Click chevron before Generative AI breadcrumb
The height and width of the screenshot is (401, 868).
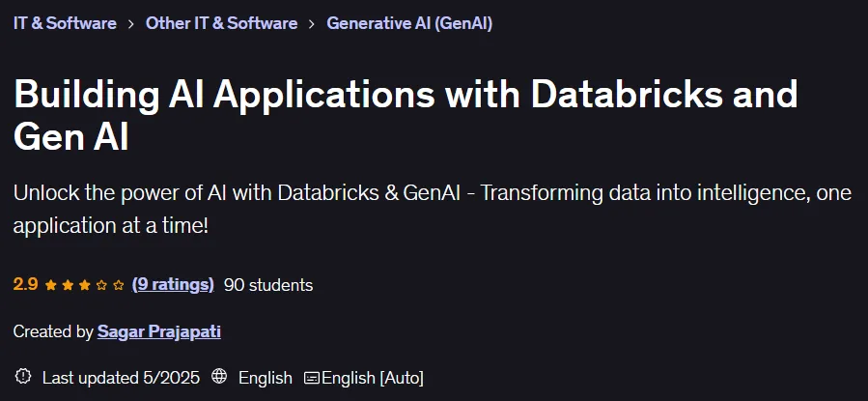point(312,24)
